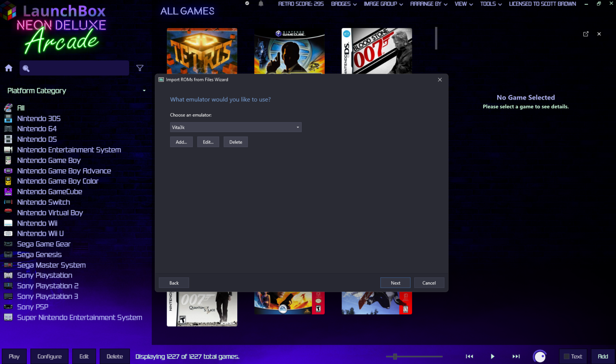Select Sony Playstation 2 platform

tap(48, 286)
